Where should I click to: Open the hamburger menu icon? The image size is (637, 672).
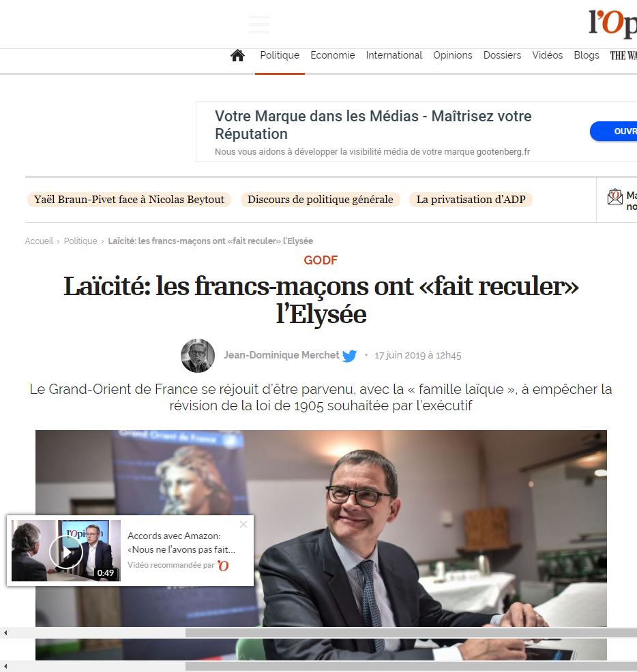pos(259,25)
